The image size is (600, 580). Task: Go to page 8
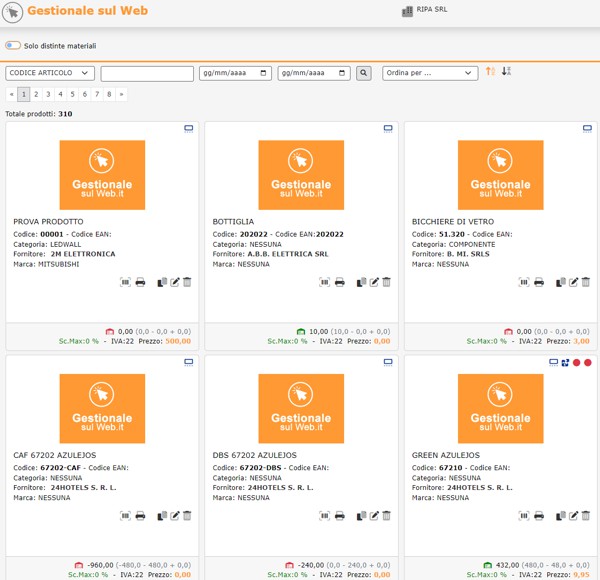[x=109, y=94]
